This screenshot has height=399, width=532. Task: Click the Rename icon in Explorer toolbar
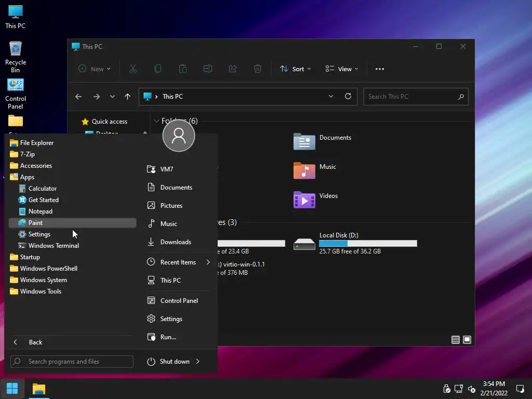click(x=208, y=69)
